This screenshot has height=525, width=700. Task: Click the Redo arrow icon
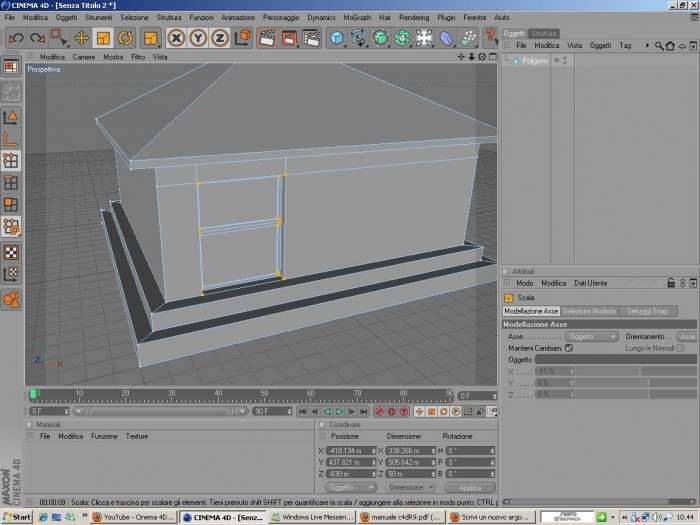38,38
